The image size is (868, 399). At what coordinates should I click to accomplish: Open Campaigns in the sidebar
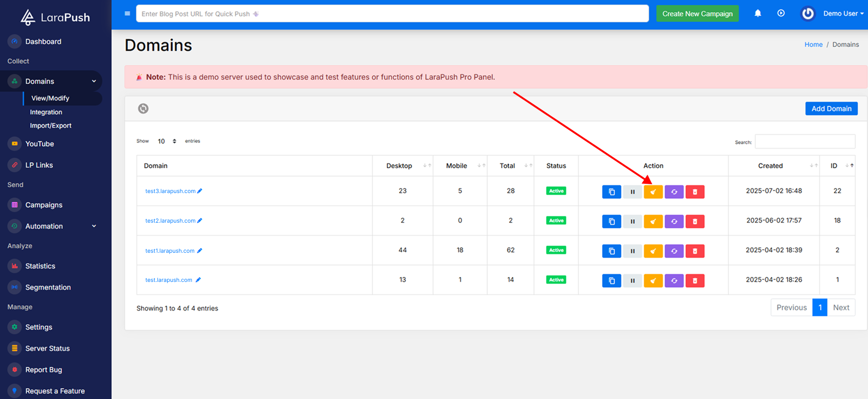coord(44,205)
